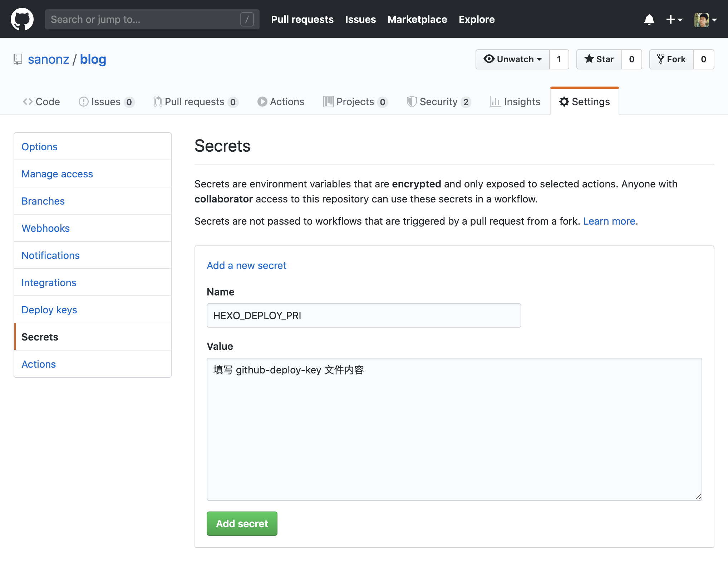
Task: Click the green Add secret button
Action: (x=242, y=524)
